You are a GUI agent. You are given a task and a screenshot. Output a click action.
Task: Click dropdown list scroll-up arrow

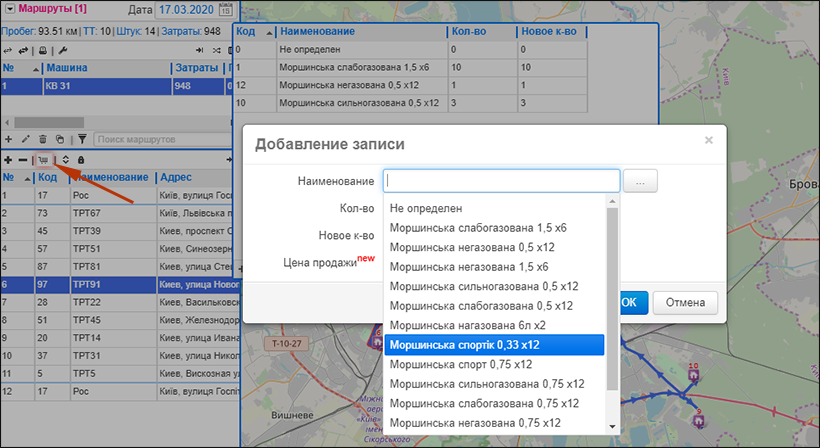click(612, 201)
